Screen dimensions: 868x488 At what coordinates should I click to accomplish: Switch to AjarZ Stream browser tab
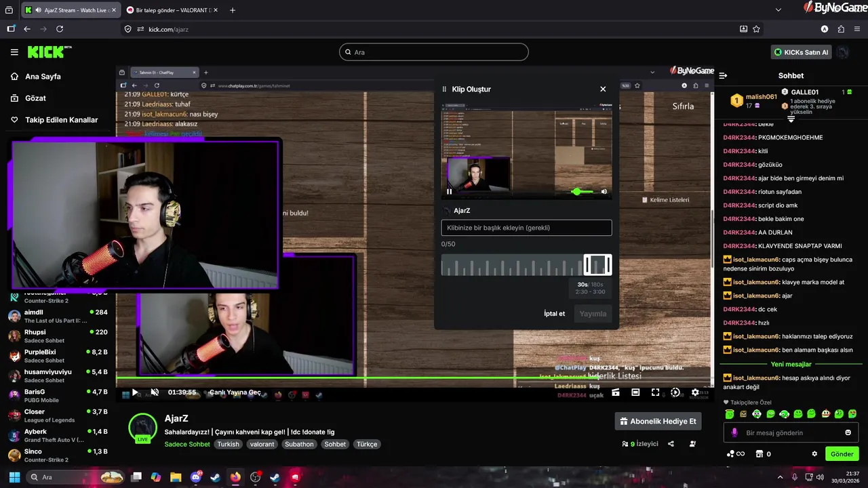(70, 10)
